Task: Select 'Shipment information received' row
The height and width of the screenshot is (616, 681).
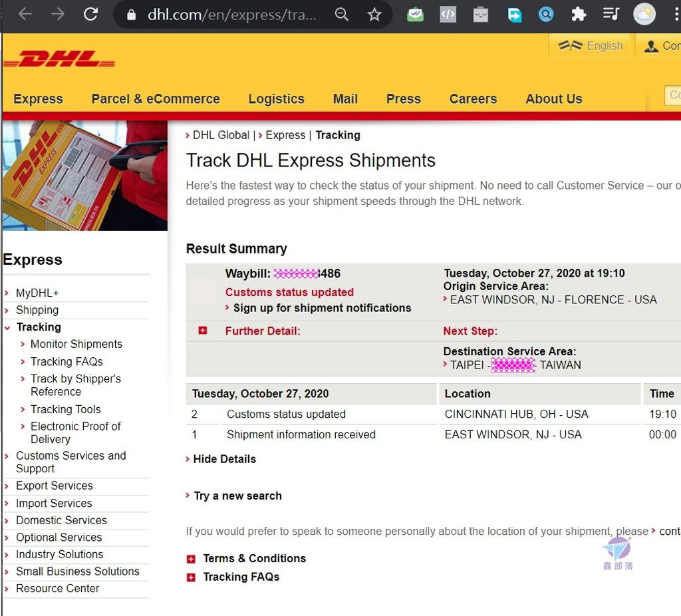Action: coord(434,434)
